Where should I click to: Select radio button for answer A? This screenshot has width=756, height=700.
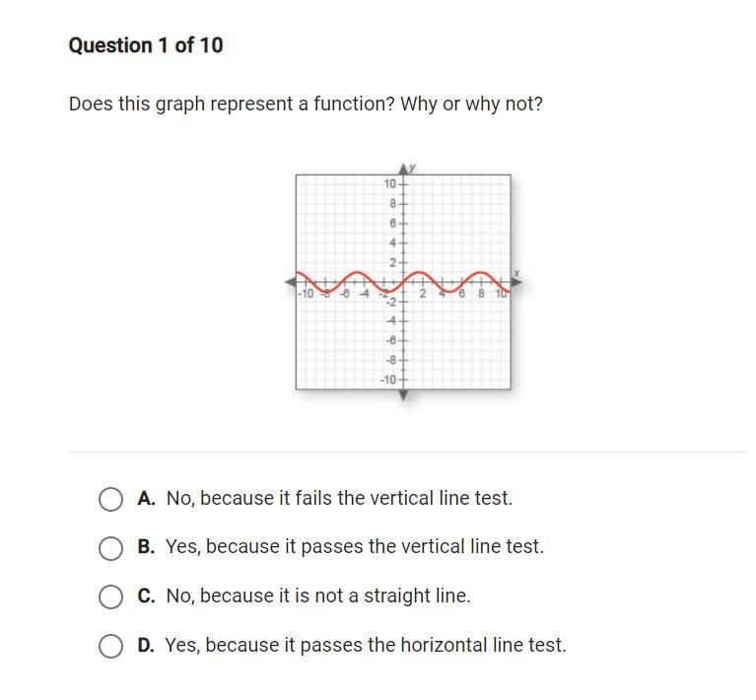click(111, 499)
